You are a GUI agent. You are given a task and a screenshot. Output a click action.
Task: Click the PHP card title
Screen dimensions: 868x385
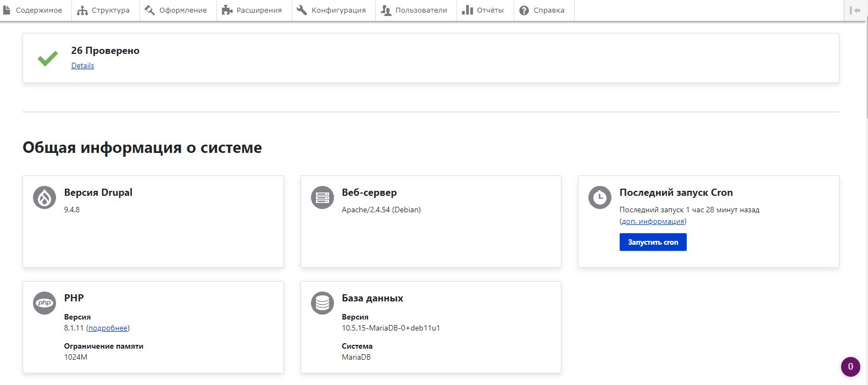coord(74,298)
